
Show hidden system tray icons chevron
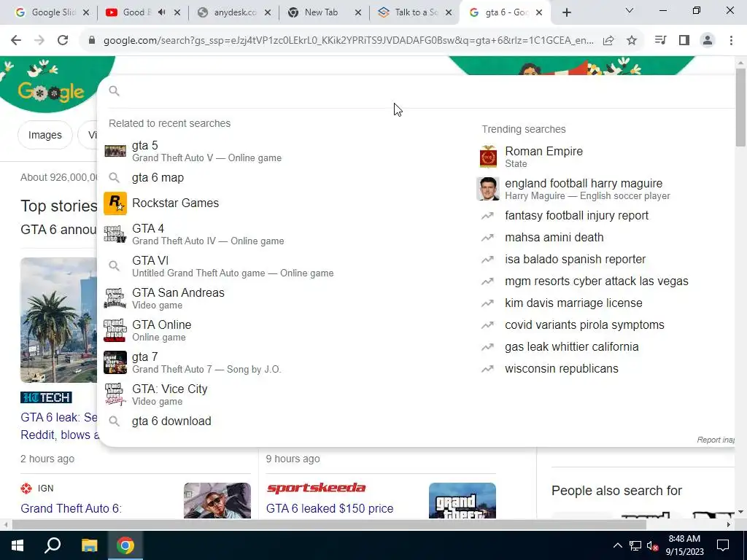617,545
